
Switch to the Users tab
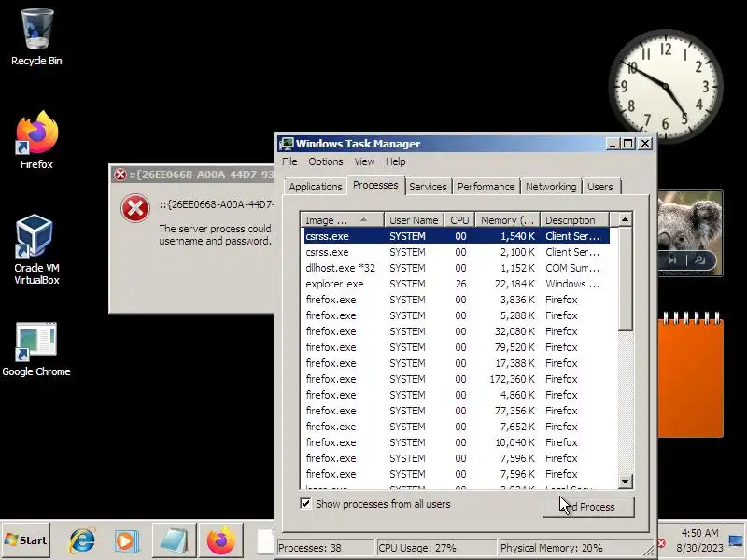pyautogui.click(x=599, y=187)
